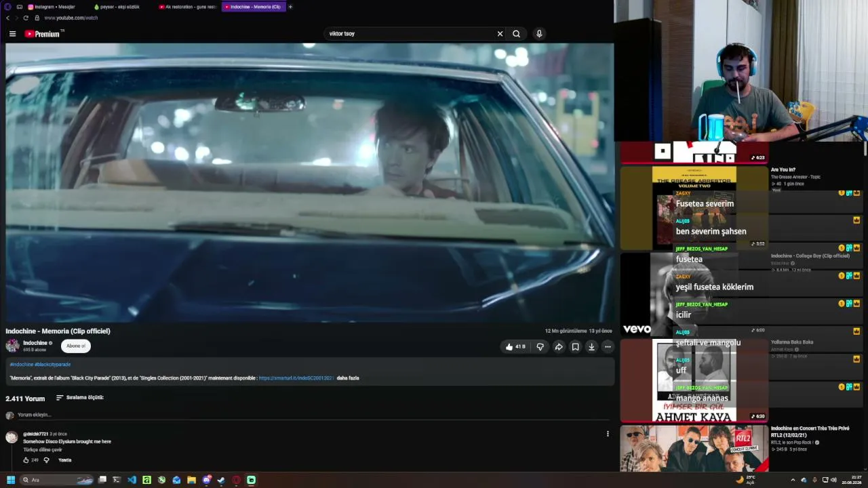Open the Ahmet Kaya video thumbnail
This screenshot has width=868, height=488.
[694, 381]
